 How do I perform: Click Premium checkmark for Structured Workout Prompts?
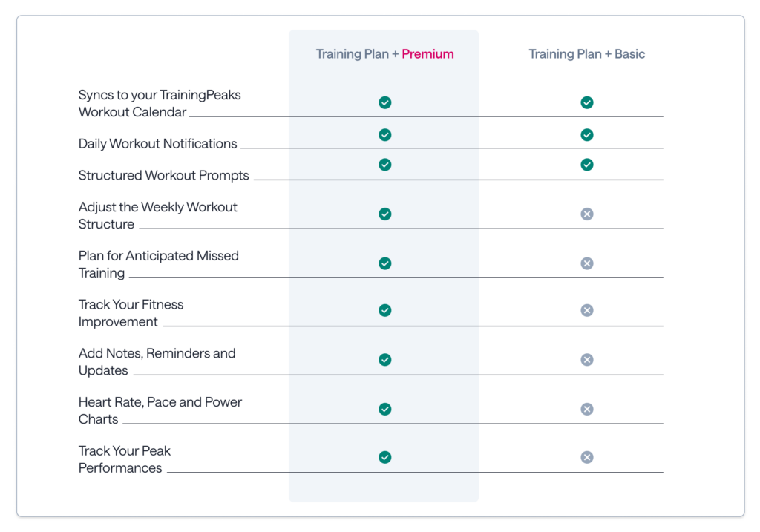(x=384, y=165)
